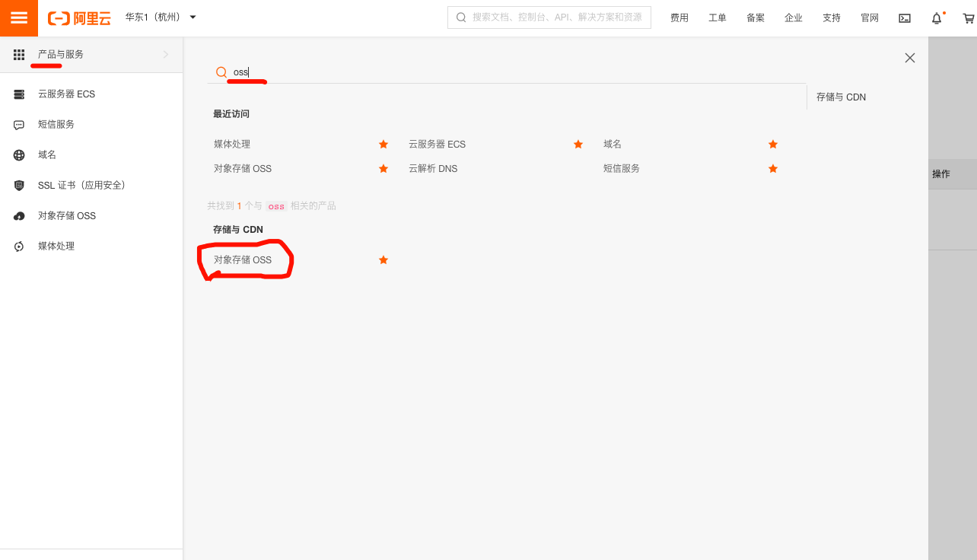Click the SMS chat bubble icon in sidebar

(19, 125)
